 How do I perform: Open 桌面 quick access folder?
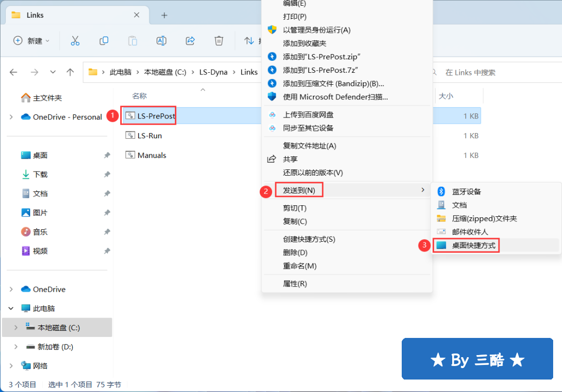[x=34, y=155]
